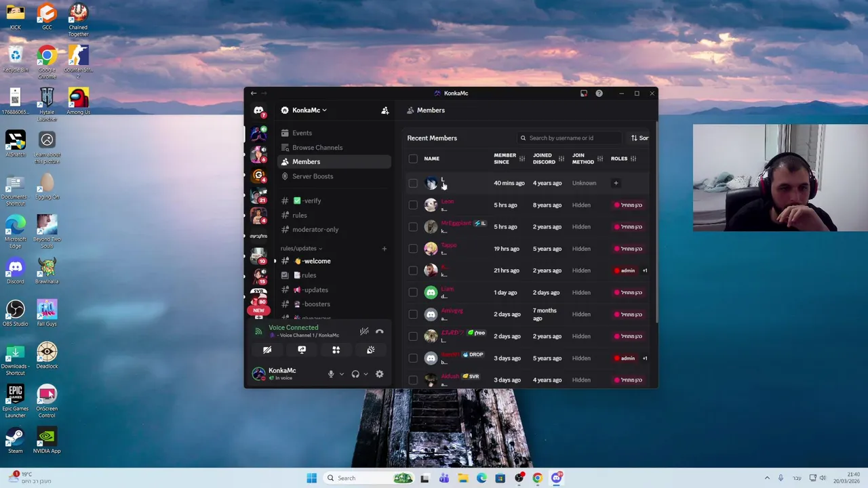868x488 pixels.
Task: Open the moderator-only channel
Action: coord(334,230)
